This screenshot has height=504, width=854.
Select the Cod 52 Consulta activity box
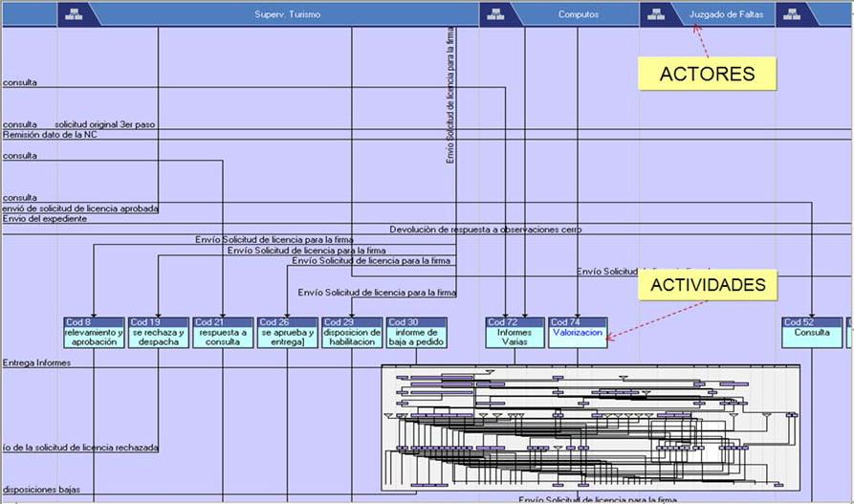click(x=812, y=333)
